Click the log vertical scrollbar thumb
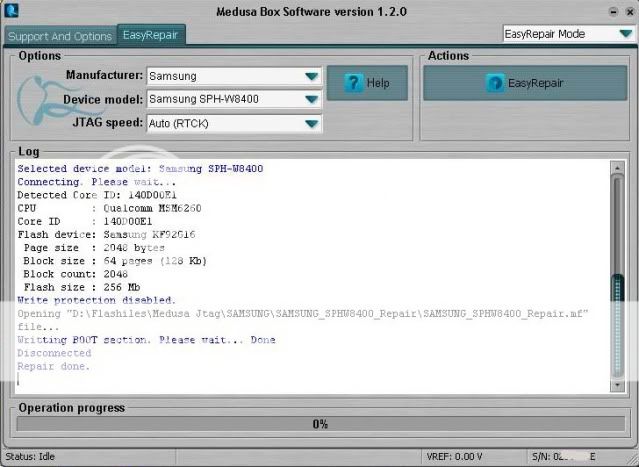 (618, 325)
